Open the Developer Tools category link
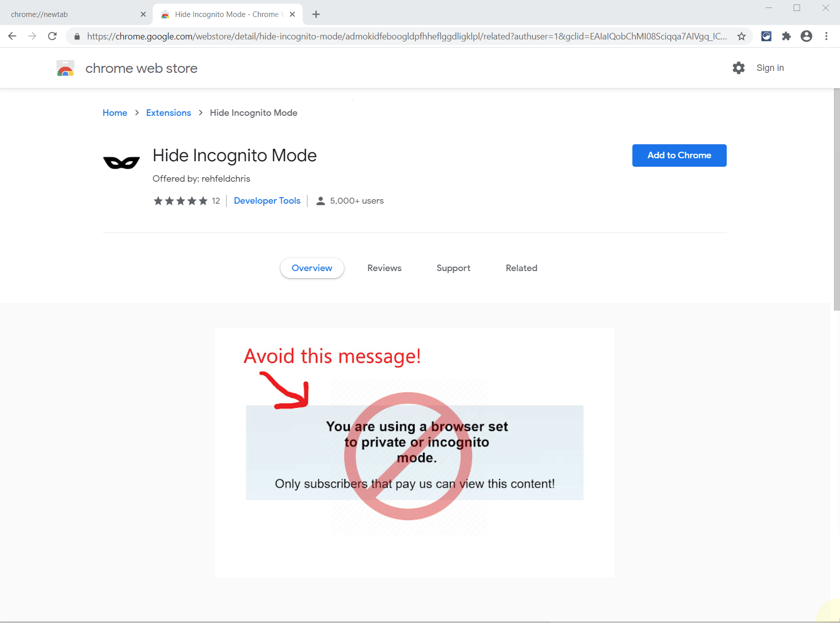This screenshot has height=623, width=840. point(267,201)
